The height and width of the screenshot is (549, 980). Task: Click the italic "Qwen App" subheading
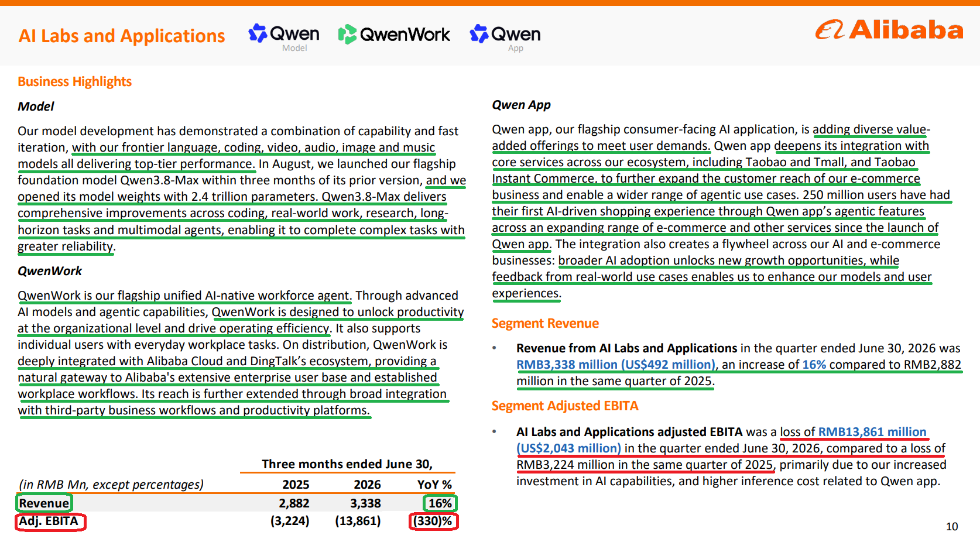(x=521, y=105)
